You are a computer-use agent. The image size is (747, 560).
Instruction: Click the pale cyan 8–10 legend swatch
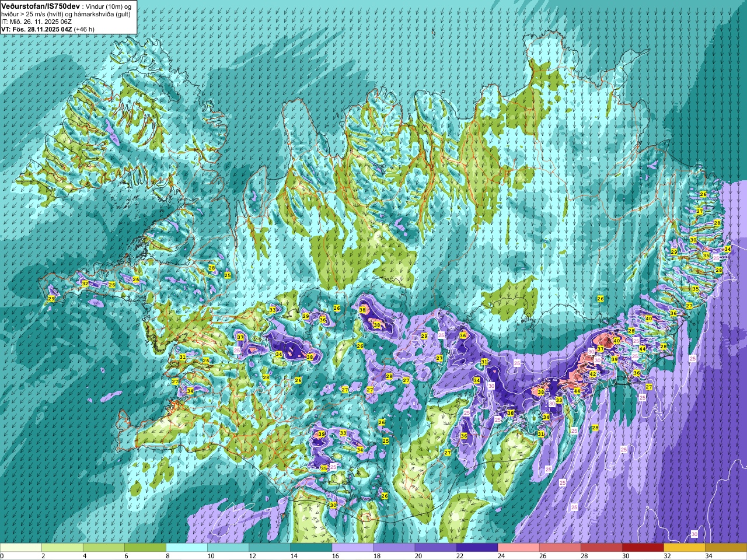[187, 548]
